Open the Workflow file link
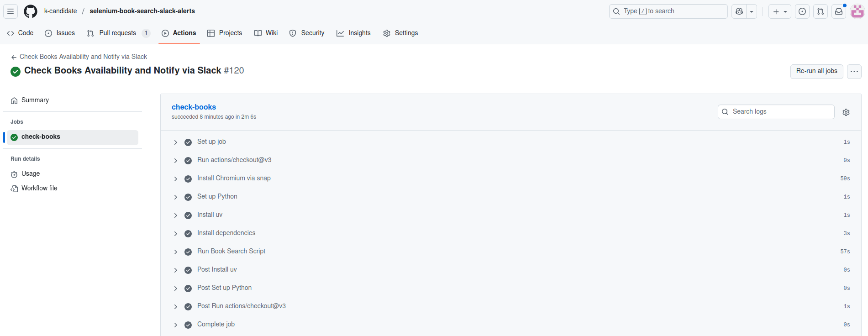This screenshot has height=336, width=868. click(x=39, y=188)
